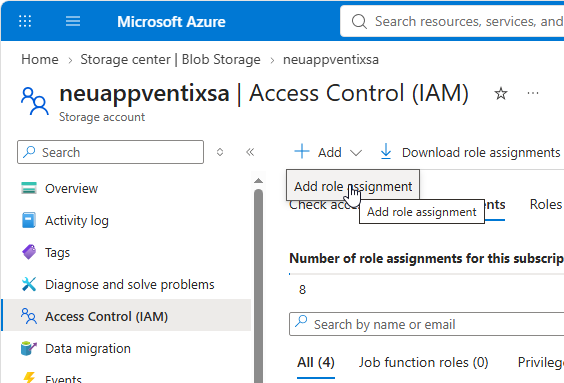Open the portal hamburger menu
The image size is (564, 383).
[73, 21]
